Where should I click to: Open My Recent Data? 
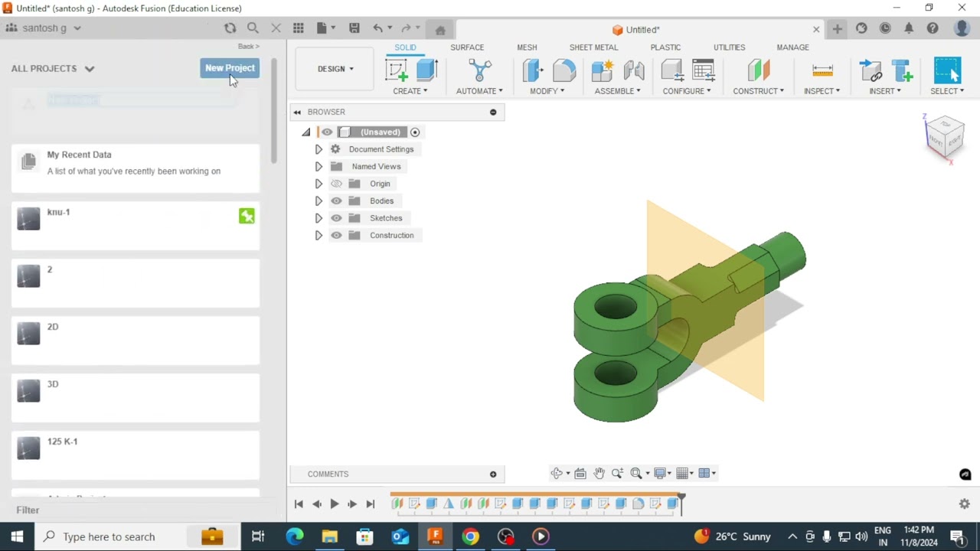(x=136, y=168)
